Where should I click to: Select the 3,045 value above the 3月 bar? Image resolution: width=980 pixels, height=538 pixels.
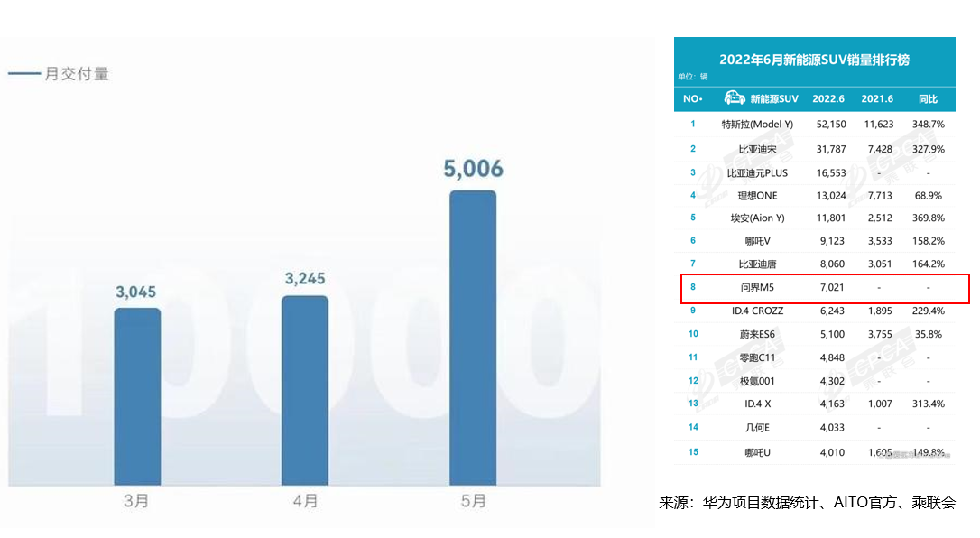[x=135, y=292]
